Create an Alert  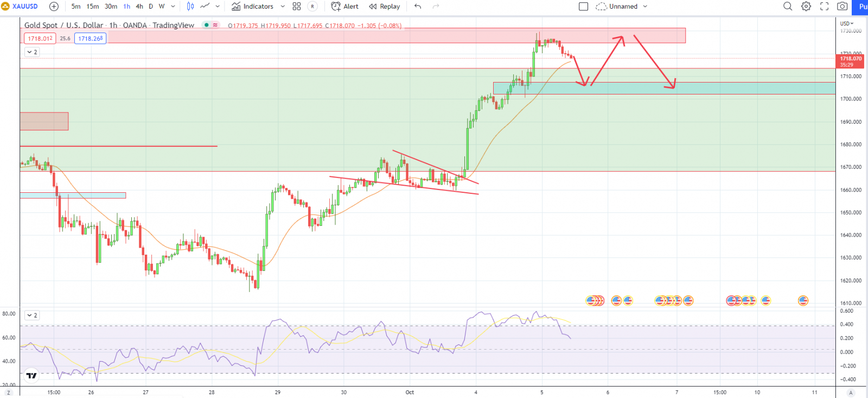point(345,7)
